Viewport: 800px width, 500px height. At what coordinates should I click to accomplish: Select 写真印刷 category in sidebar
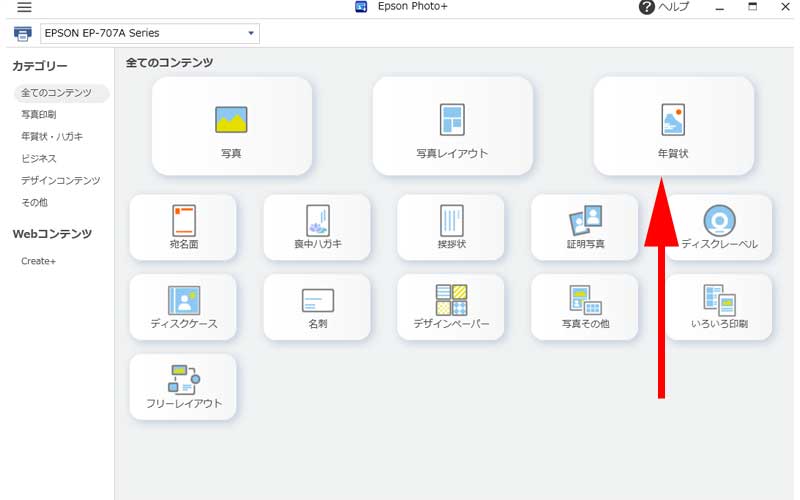pyautogui.click(x=39, y=115)
